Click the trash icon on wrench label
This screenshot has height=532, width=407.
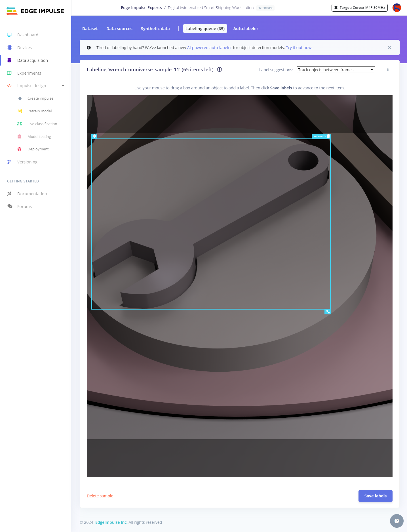click(x=328, y=136)
